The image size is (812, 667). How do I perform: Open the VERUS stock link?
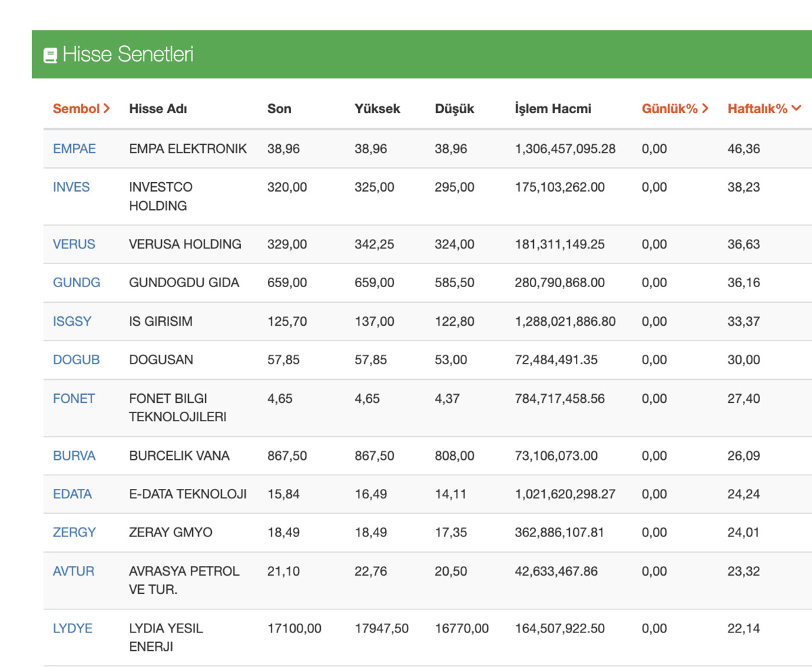pyautogui.click(x=74, y=244)
